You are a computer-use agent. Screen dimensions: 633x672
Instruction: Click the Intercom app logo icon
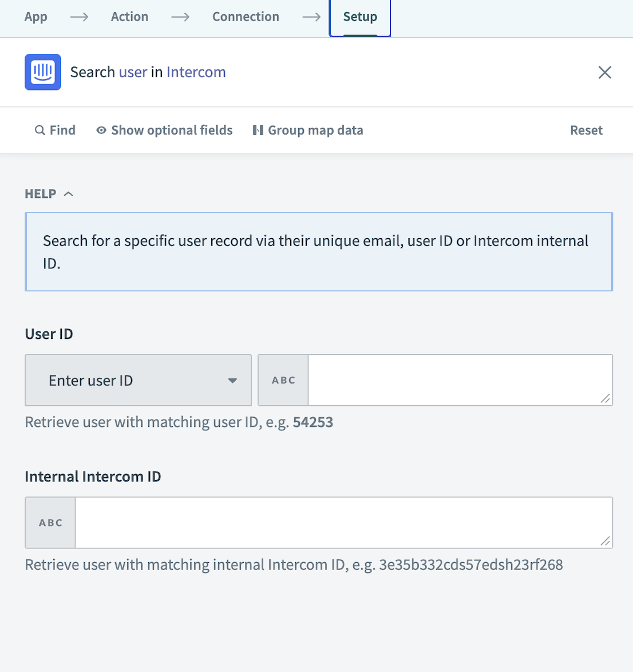pyautogui.click(x=42, y=72)
